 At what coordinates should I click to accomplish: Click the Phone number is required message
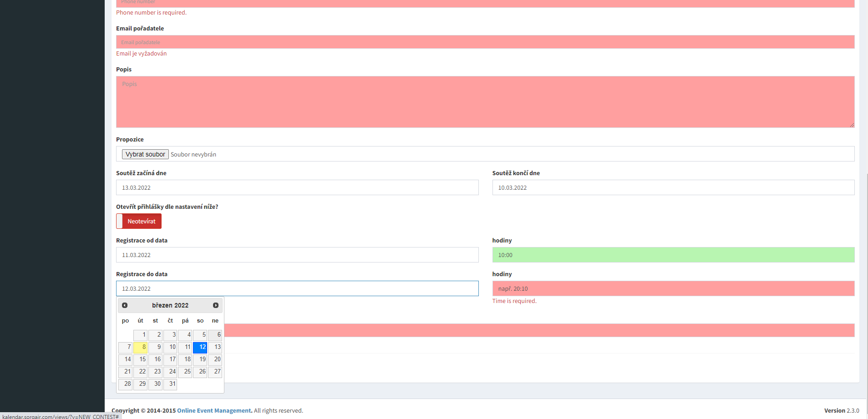pyautogui.click(x=151, y=12)
